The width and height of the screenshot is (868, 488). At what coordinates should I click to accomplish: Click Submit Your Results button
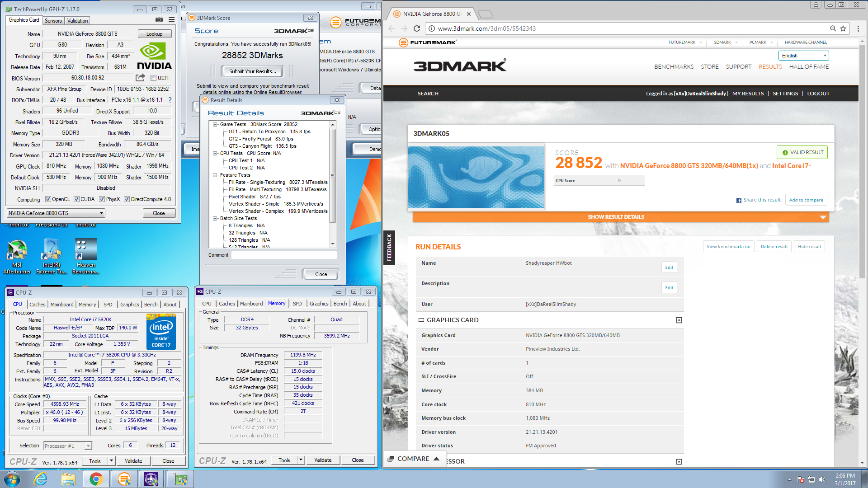[x=252, y=71]
